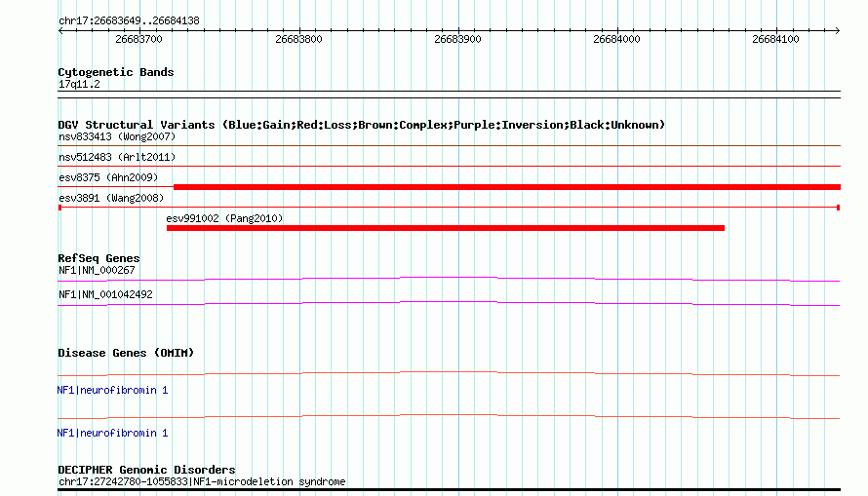The image size is (868, 496).
Task: Click variant label esv991002 (Pang2010)
Action: point(224,218)
